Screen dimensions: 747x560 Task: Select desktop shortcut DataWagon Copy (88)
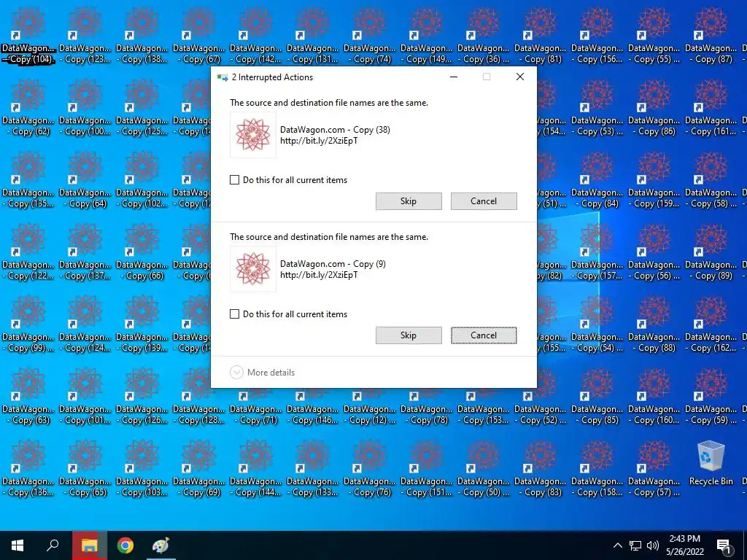[x=654, y=324]
